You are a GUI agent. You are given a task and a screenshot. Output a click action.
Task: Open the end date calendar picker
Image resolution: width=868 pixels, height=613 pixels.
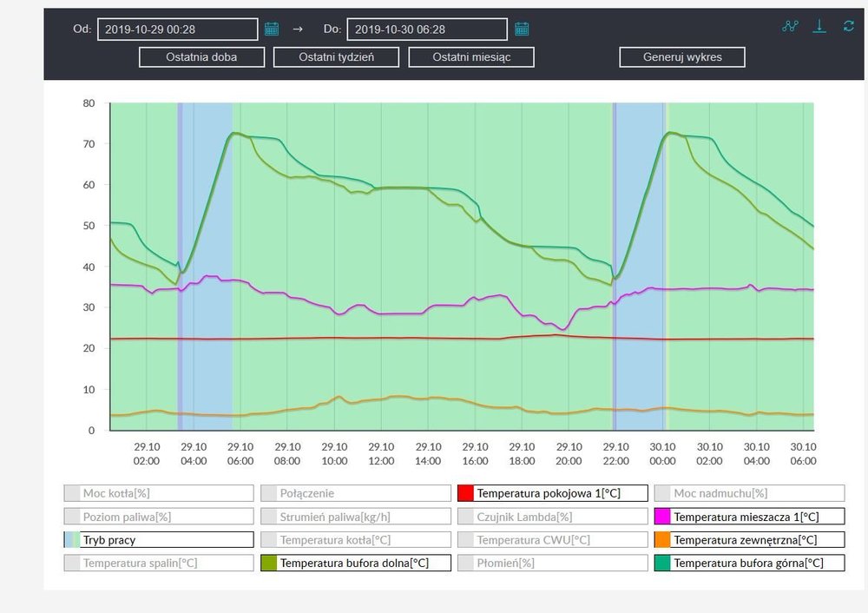pyautogui.click(x=522, y=29)
